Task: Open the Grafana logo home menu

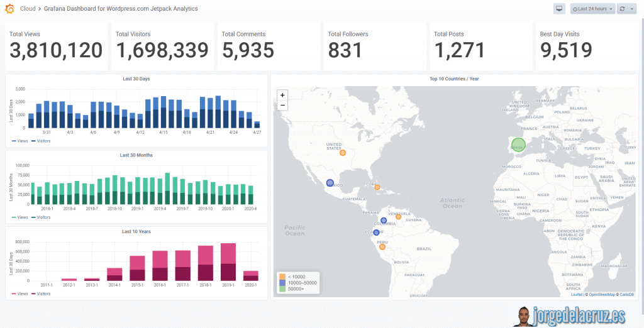Action: point(9,8)
